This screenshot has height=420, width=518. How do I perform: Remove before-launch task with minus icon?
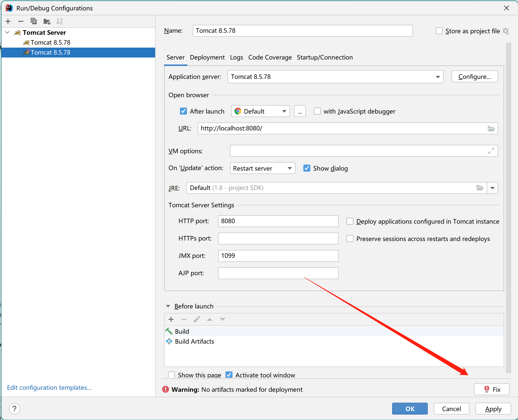184,319
